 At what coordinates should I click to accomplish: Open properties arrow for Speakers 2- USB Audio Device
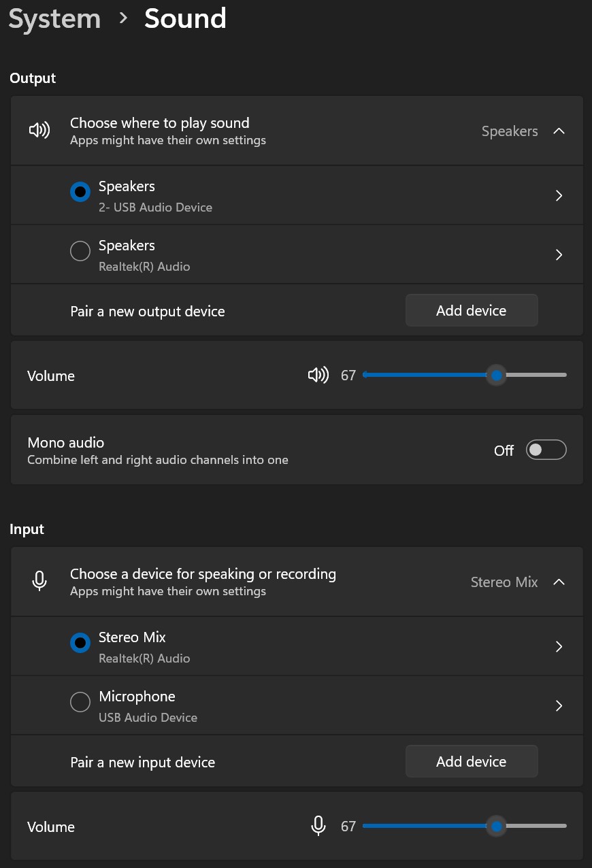point(559,195)
